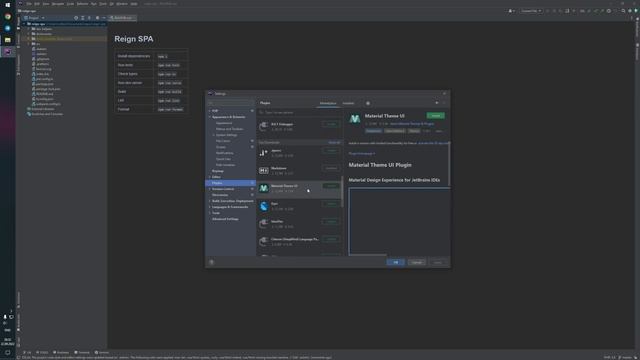This screenshot has height=360, width=640.
Task: Click green Install button for Material Theme UI
Action: point(436,116)
